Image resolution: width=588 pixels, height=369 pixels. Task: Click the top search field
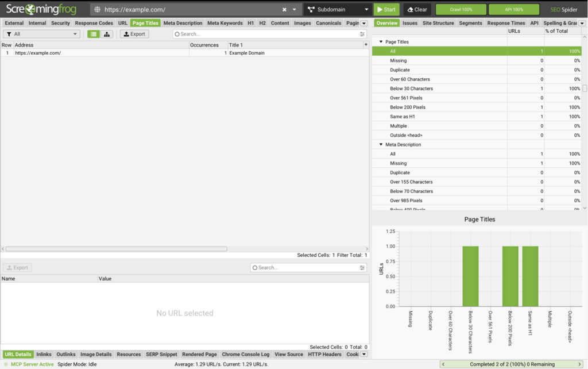pyautogui.click(x=267, y=34)
